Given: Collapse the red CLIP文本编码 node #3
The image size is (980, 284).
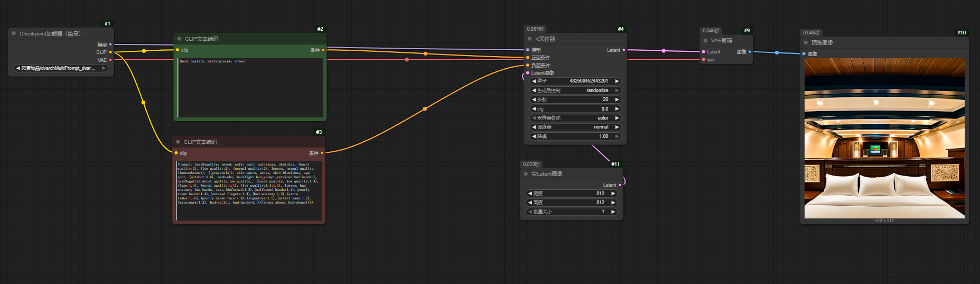Looking at the screenshot, I should pyautogui.click(x=178, y=142).
